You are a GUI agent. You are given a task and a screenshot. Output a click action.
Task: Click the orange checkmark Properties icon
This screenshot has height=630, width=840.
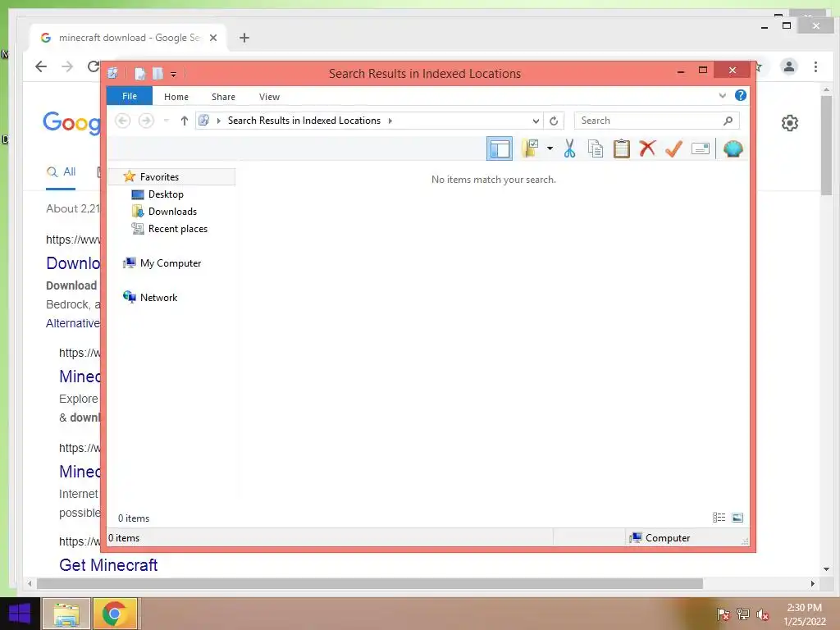point(673,148)
